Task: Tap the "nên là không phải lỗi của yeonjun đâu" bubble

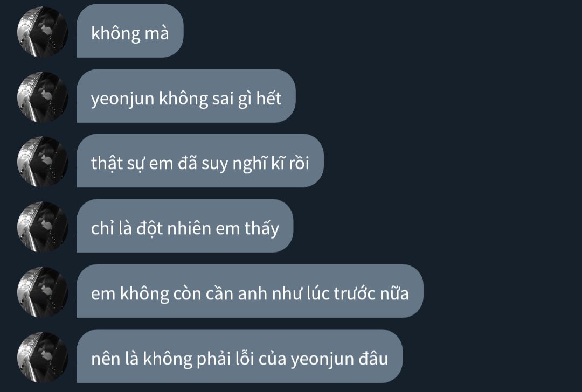Action: tap(239, 356)
